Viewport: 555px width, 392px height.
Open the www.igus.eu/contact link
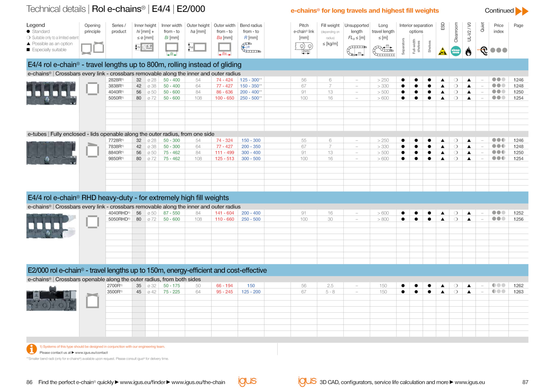91,352
